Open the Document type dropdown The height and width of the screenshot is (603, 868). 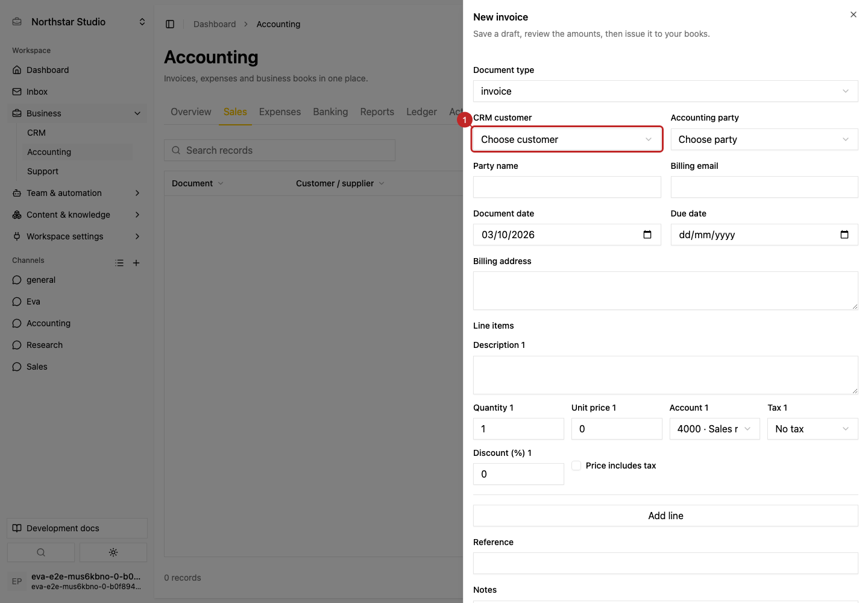pyautogui.click(x=665, y=91)
